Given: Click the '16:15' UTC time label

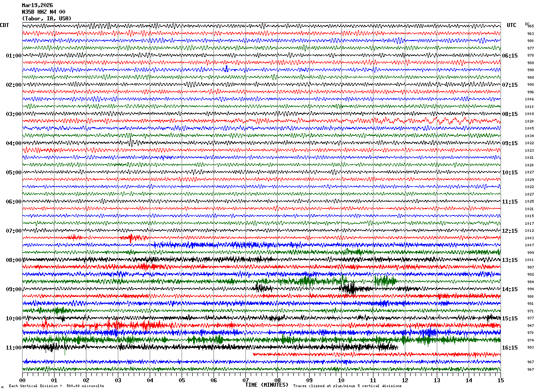Looking at the screenshot, I should [510, 348].
